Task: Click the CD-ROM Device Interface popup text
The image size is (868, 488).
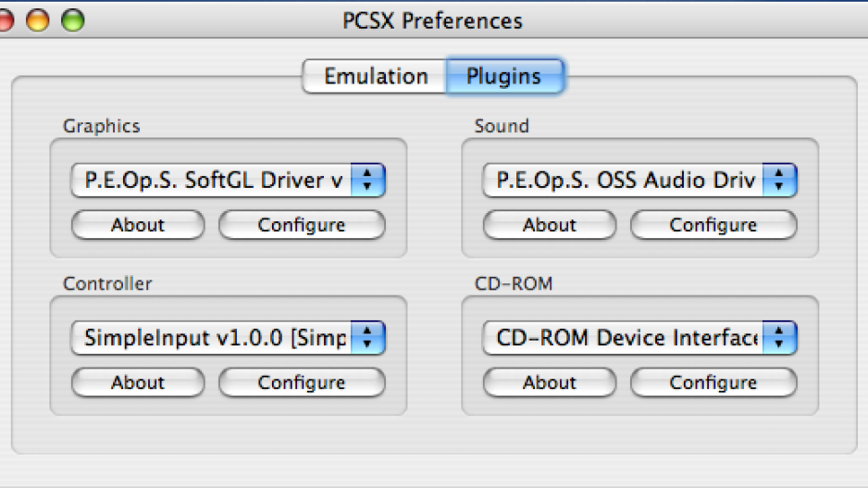Action: coord(627,338)
